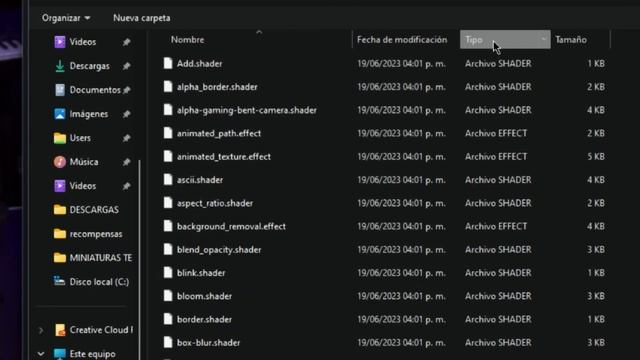Click the Imágenes picture icon
The image size is (640, 360).
click(60, 114)
